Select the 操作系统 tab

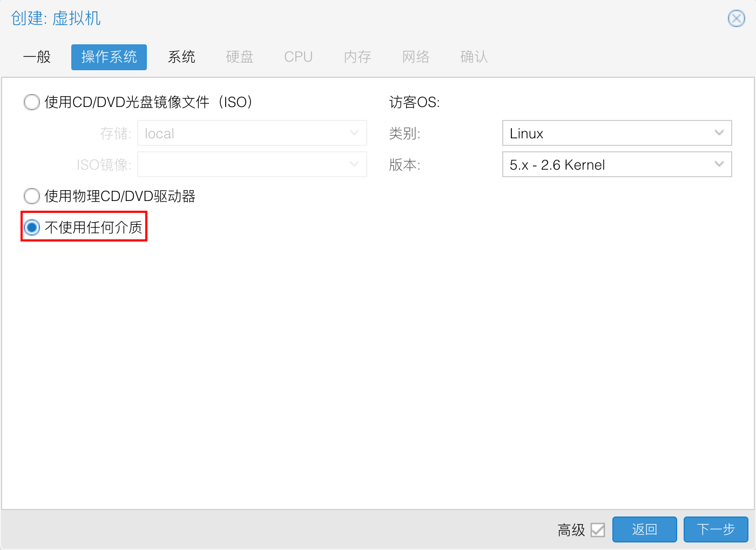[x=109, y=57]
